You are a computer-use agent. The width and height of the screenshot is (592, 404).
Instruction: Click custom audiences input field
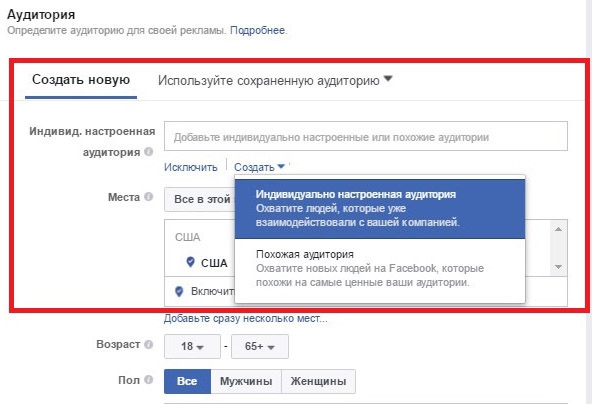coord(366,136)
